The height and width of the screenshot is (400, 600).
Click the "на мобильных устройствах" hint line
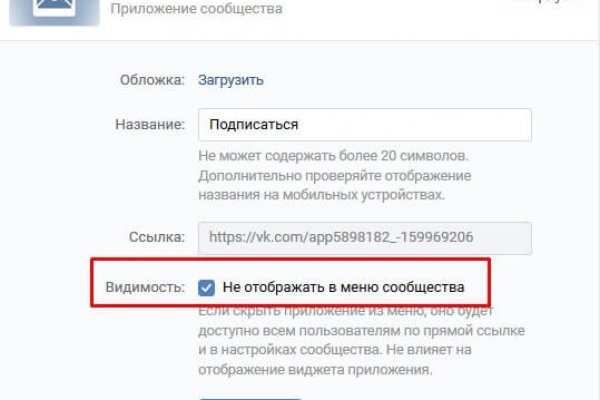[x=320, y=195]
